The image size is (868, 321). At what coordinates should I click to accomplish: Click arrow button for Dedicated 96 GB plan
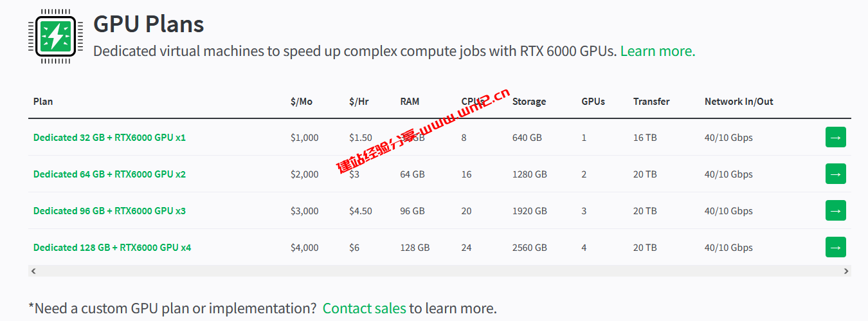tap(835, 210)
